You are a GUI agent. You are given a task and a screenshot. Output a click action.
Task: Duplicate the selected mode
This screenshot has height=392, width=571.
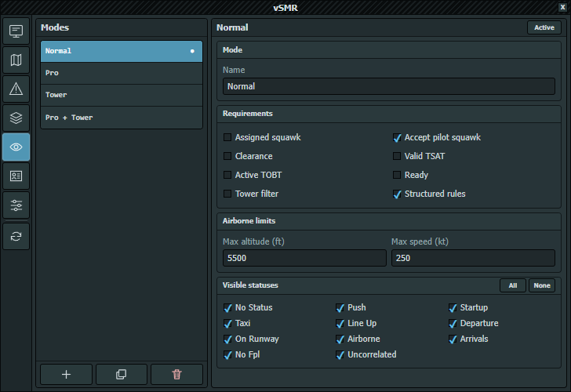(122, 374)
